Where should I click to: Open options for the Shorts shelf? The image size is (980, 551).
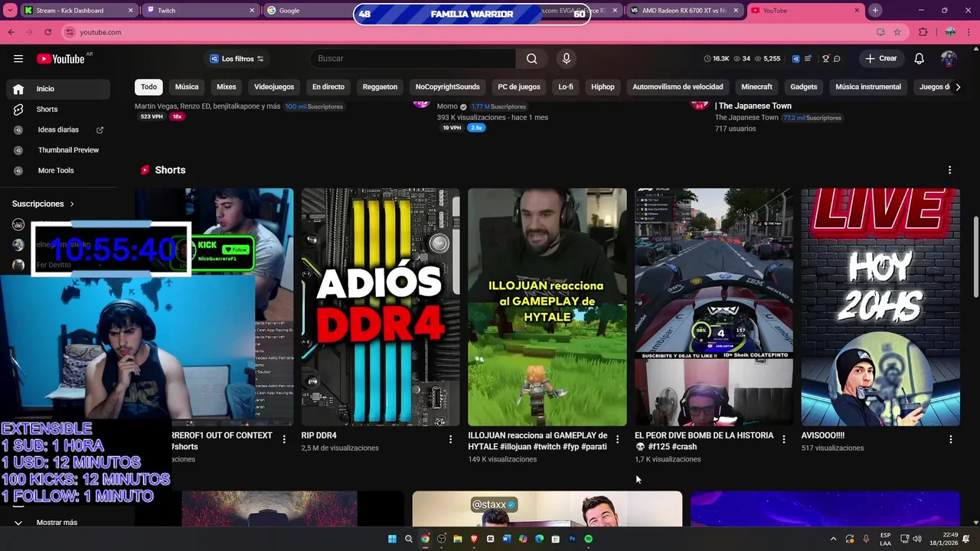coord(949,170)
